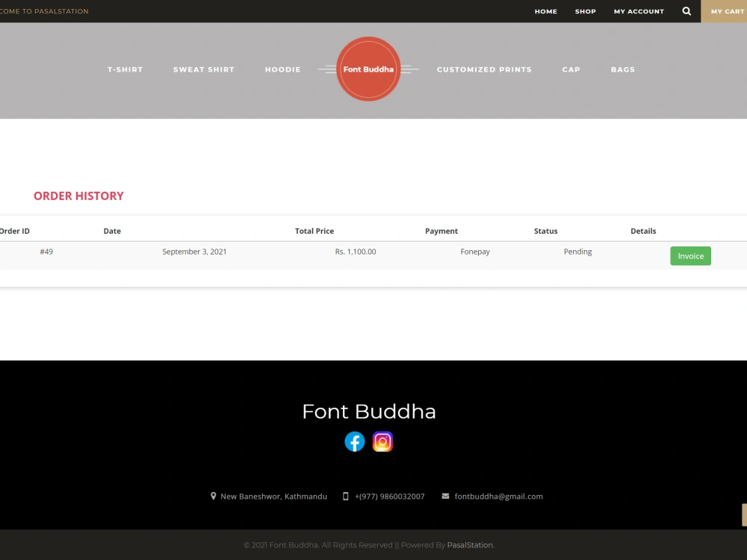Browse the T-SHIRT category

(x=125, y=69)
